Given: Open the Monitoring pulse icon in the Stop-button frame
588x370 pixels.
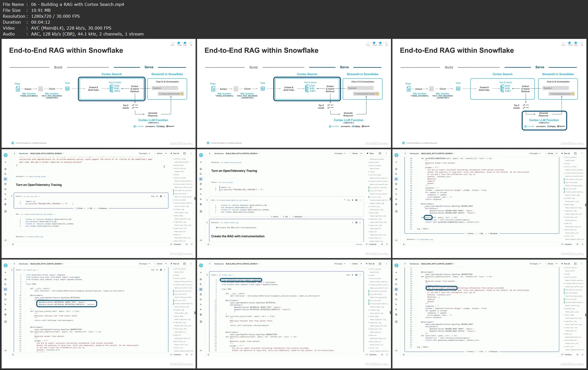Looking at the screenshot, I should [201, 199].
